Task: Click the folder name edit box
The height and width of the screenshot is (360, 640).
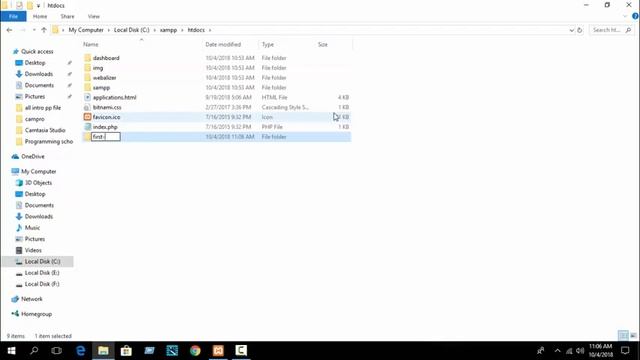Action: tap(106, 137)
